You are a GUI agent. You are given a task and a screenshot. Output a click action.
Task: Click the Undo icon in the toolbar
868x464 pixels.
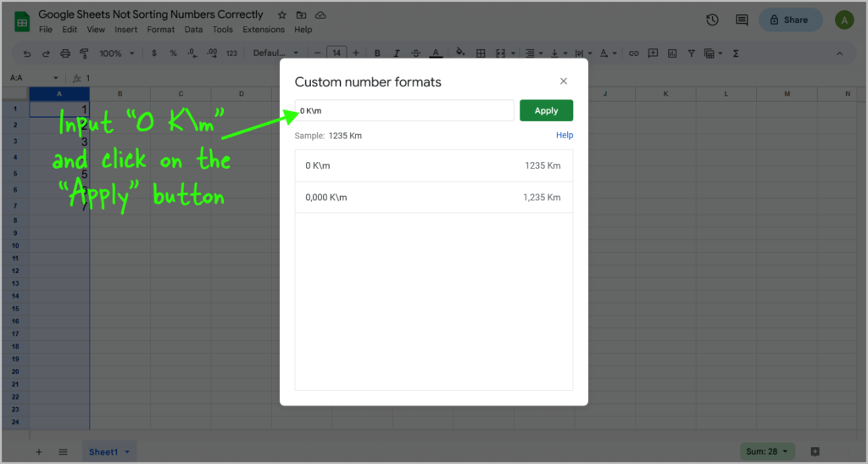pyautogui.click(x=26, y=53)
